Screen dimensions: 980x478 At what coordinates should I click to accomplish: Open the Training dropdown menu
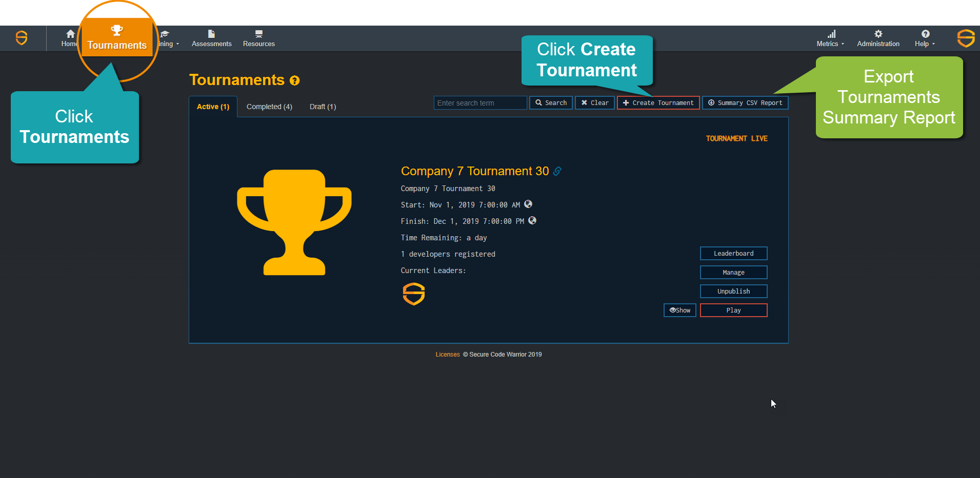(x=168, y=38)
